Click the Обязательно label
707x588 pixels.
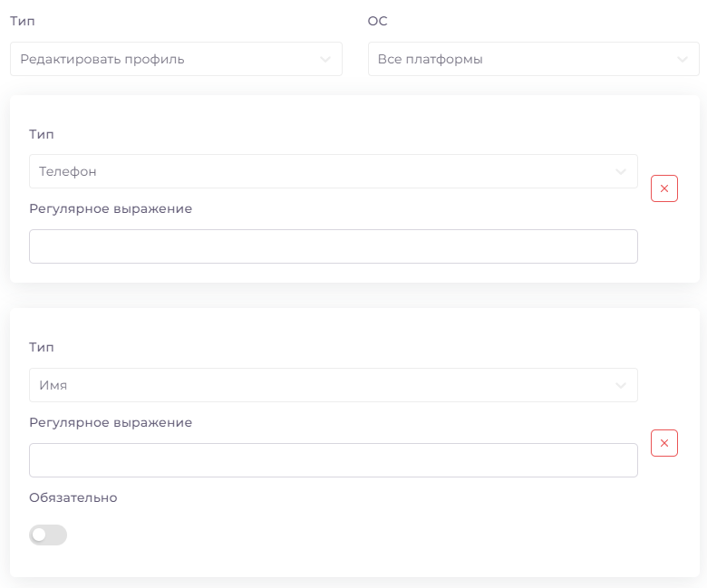point(73,497)
